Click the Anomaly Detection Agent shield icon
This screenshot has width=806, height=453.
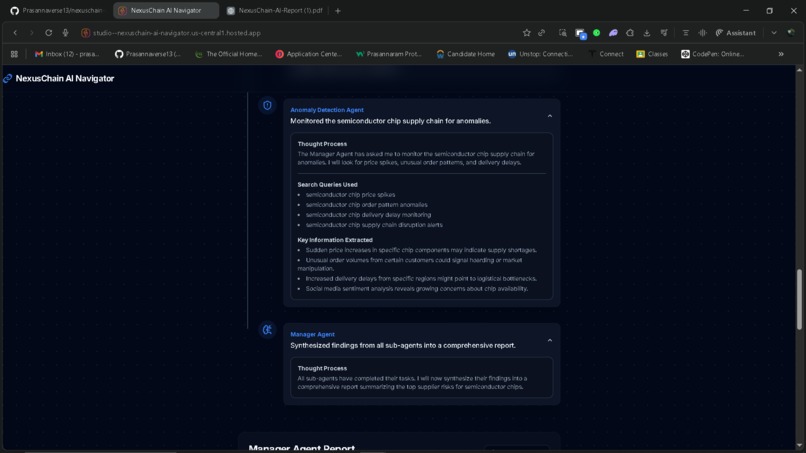(267, 105)
